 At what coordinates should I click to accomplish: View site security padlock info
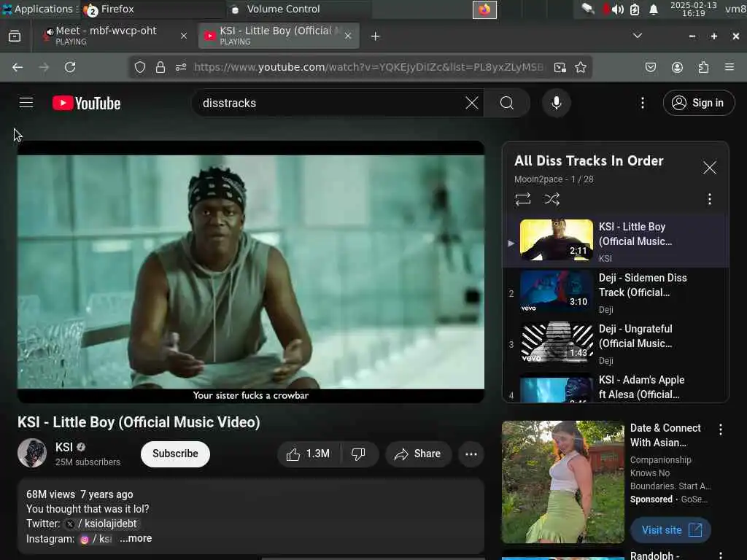[160, 67]
